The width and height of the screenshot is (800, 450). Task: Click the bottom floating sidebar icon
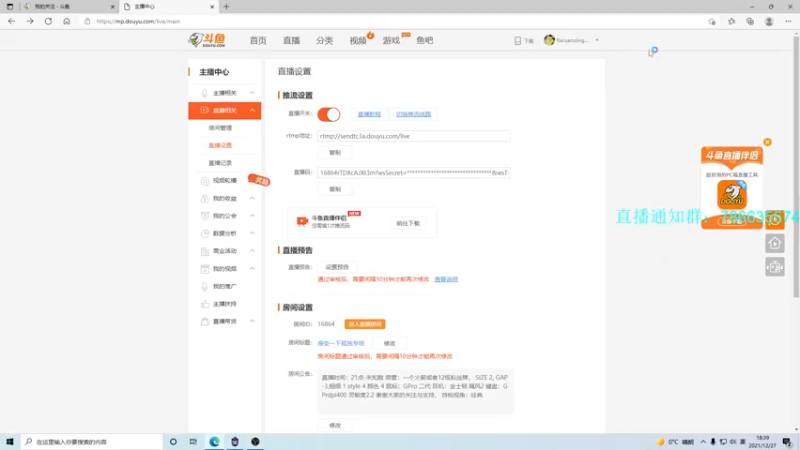tap(774, 267)
